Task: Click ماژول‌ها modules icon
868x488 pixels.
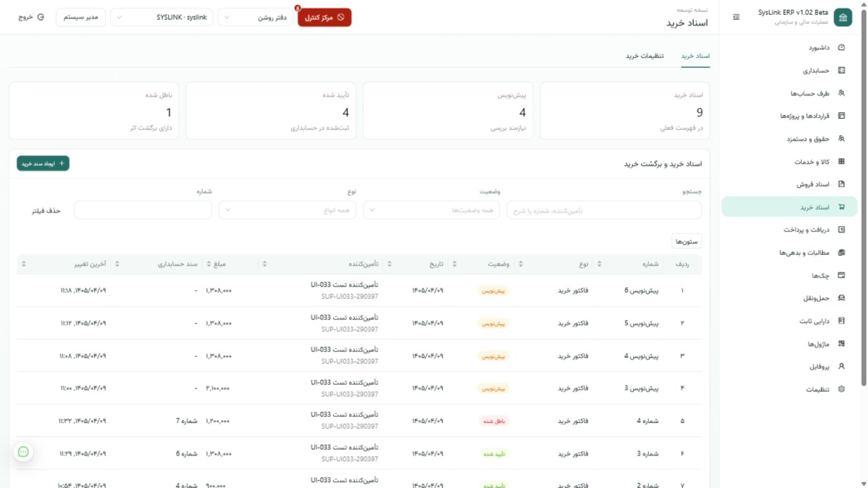Action: pos(842,344)
